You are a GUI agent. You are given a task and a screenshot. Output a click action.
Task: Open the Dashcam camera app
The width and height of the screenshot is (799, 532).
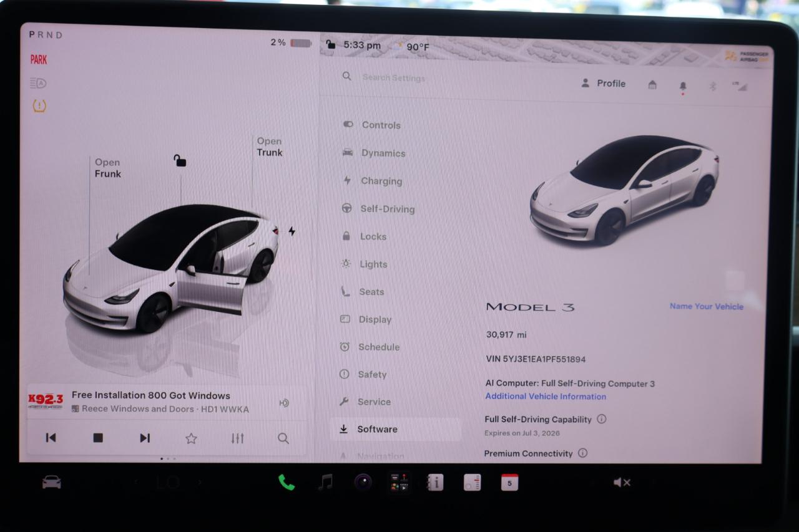[x=363, y=482]
